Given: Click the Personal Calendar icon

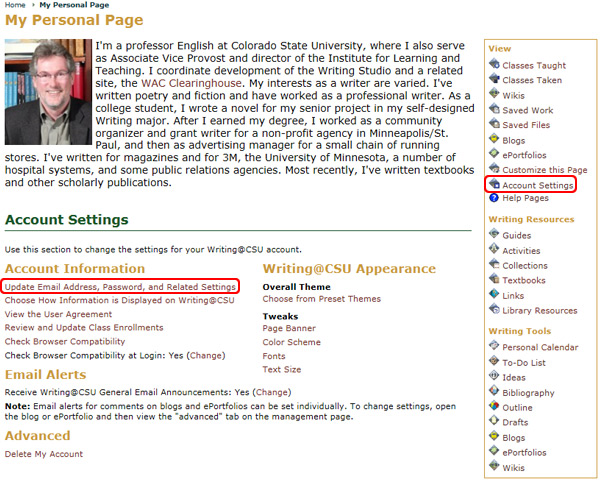Looking at the screenshot, I should pos(494,347).
